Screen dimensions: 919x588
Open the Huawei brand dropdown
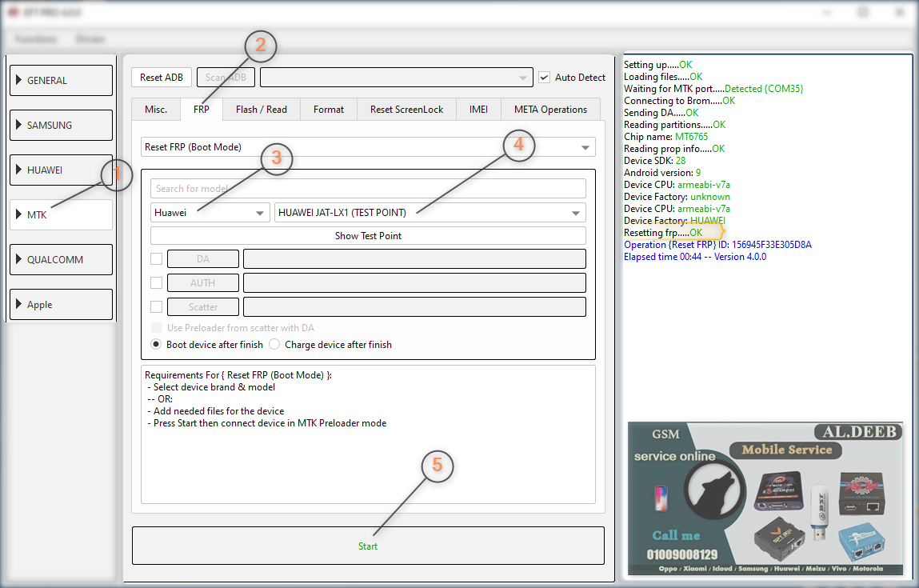coord(210,213)
